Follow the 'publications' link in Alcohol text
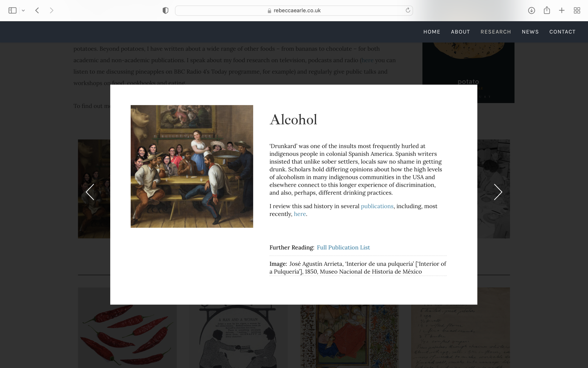The width and height of the screenshot is (588, 368). 377,206
